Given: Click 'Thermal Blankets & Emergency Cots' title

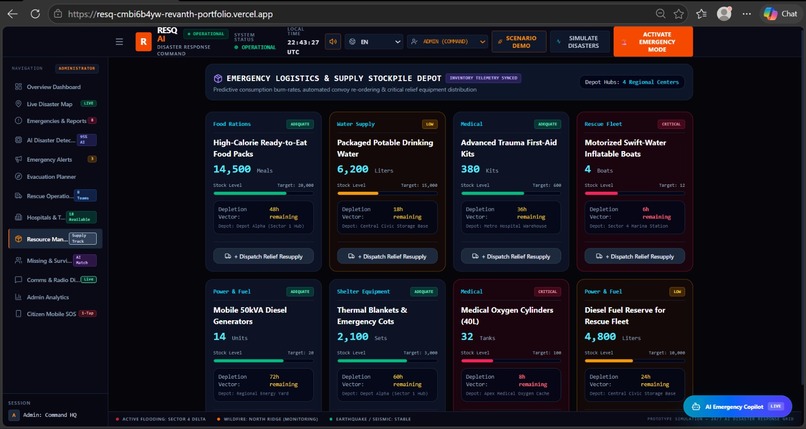Looking at the screenshot, I should 372,315.
